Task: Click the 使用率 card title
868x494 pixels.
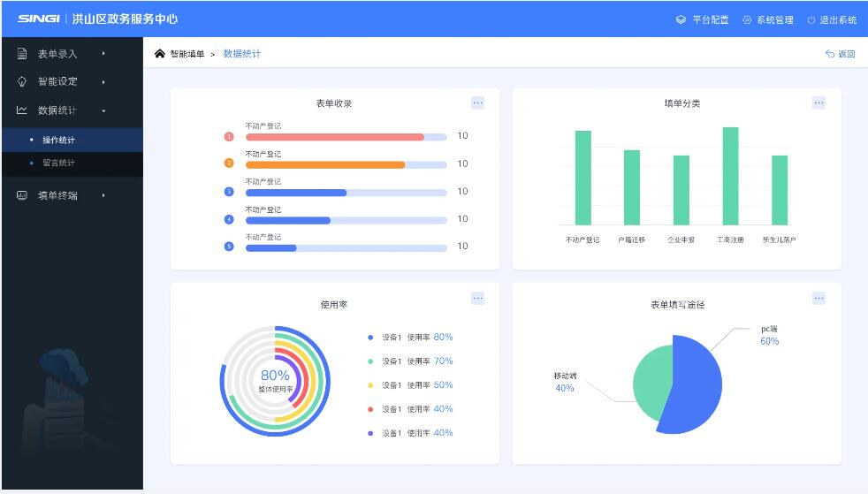Action: (334, 305)
